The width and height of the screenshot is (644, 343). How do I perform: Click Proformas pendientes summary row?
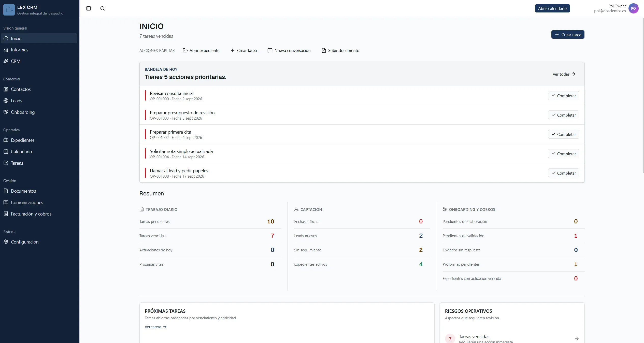click(513, 264)
